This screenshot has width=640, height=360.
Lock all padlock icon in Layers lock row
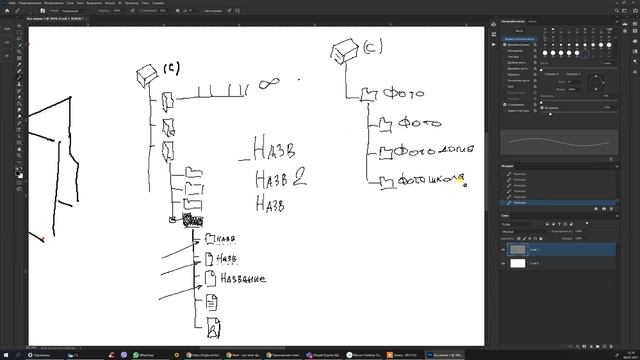[x=541, y=238]
